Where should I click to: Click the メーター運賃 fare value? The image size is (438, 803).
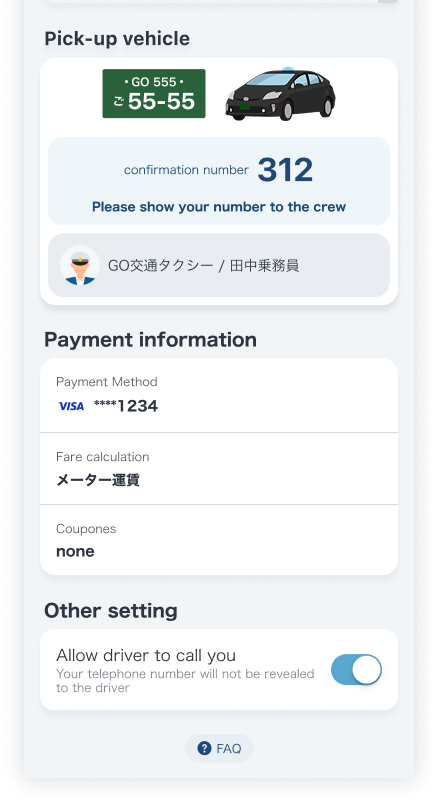coord(98,480)
